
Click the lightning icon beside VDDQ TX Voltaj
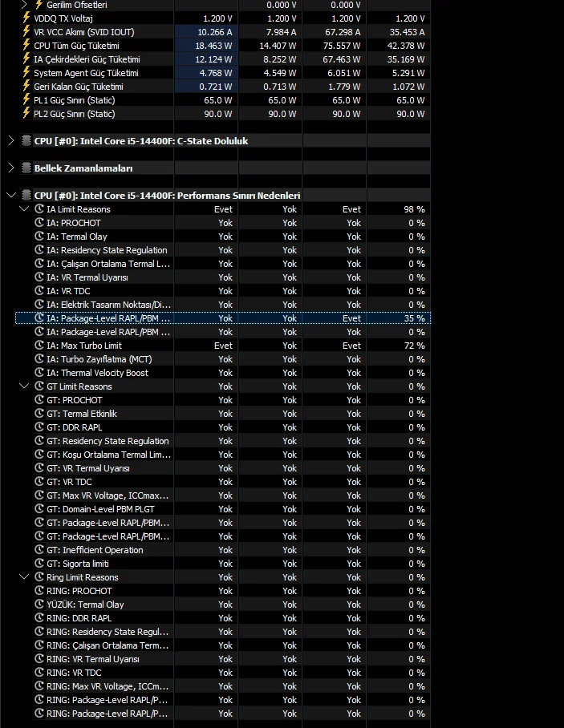[x=26, y=18]
